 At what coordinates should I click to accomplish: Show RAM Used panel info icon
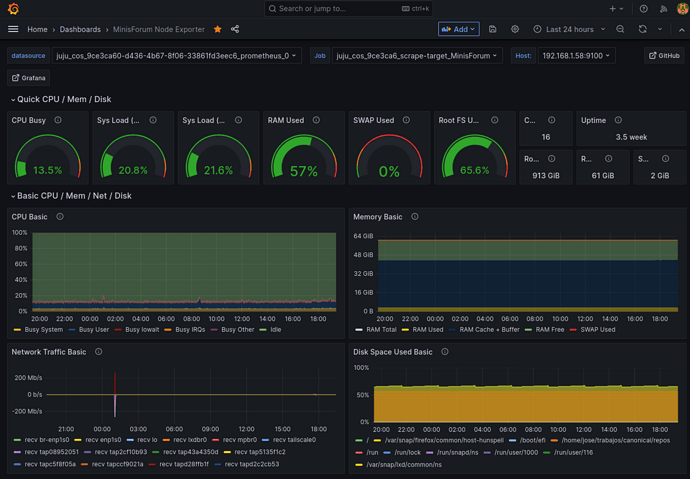(316, 120)
